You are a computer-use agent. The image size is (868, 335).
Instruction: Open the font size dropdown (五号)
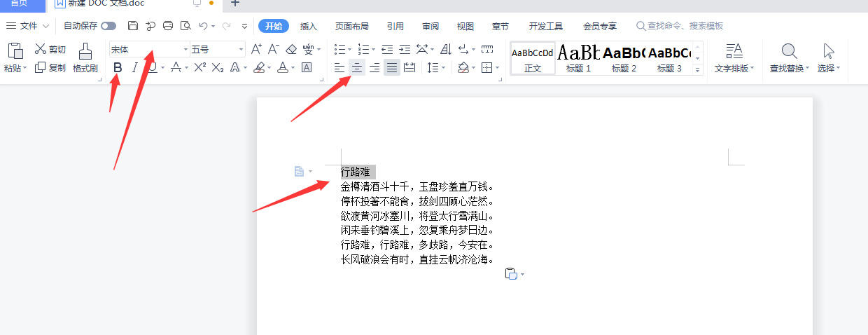click(241, 50)
